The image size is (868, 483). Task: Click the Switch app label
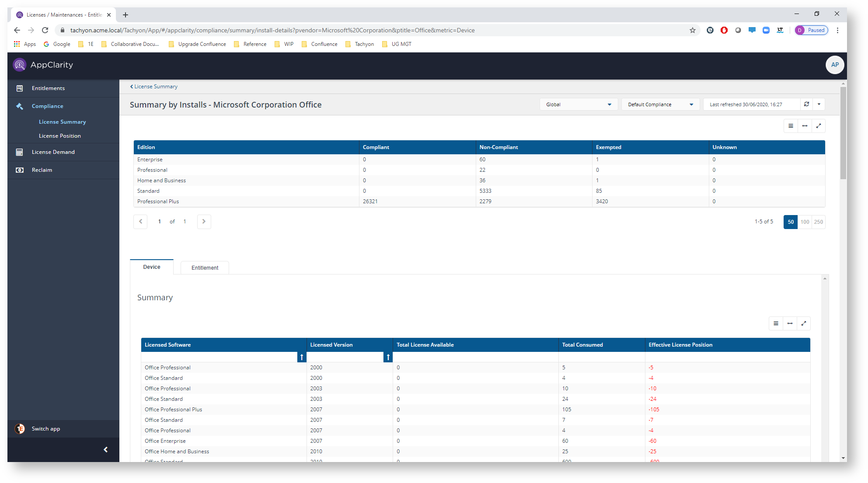coord(46,429)
